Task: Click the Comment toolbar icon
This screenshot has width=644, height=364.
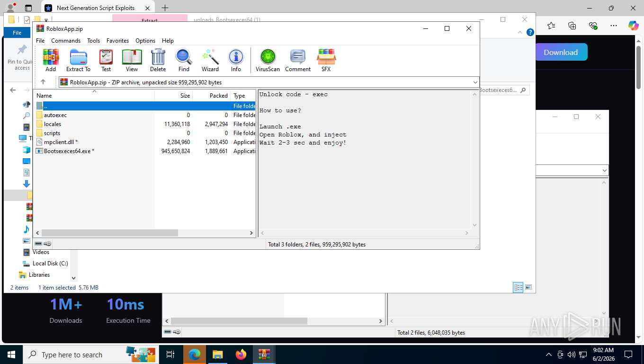Action: [298, 60]
